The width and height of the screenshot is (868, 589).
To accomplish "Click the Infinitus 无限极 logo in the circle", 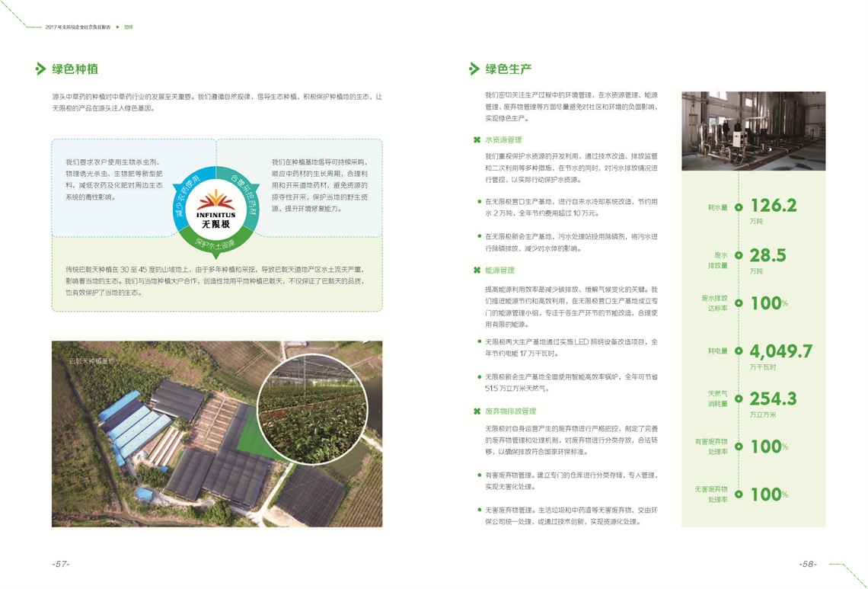I will 216,210.
